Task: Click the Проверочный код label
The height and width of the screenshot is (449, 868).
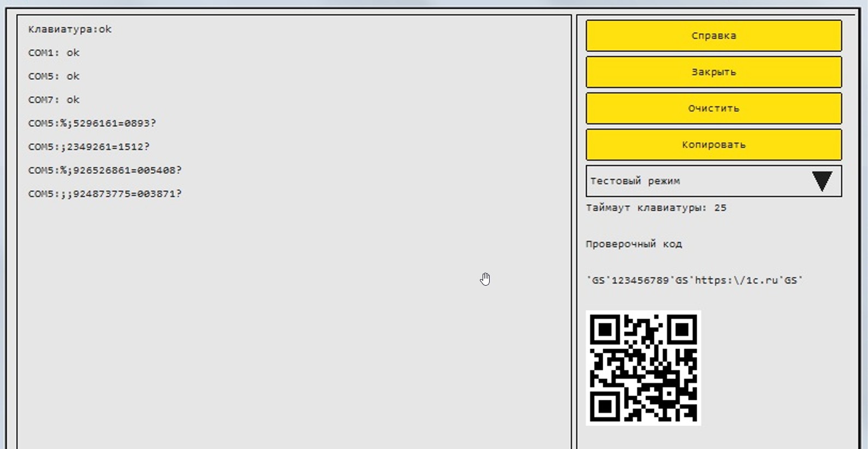Action: pos(634,244)
